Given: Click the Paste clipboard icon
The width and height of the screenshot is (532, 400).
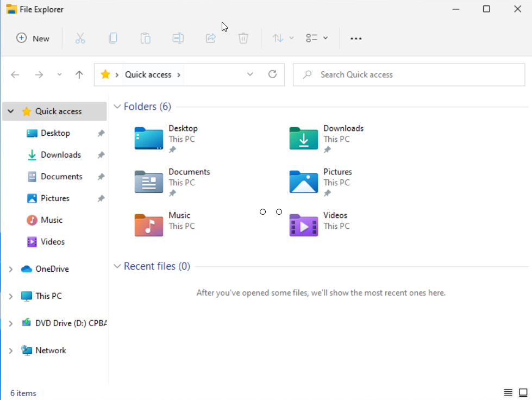Looking at the screenshot, I should [145, 38].
